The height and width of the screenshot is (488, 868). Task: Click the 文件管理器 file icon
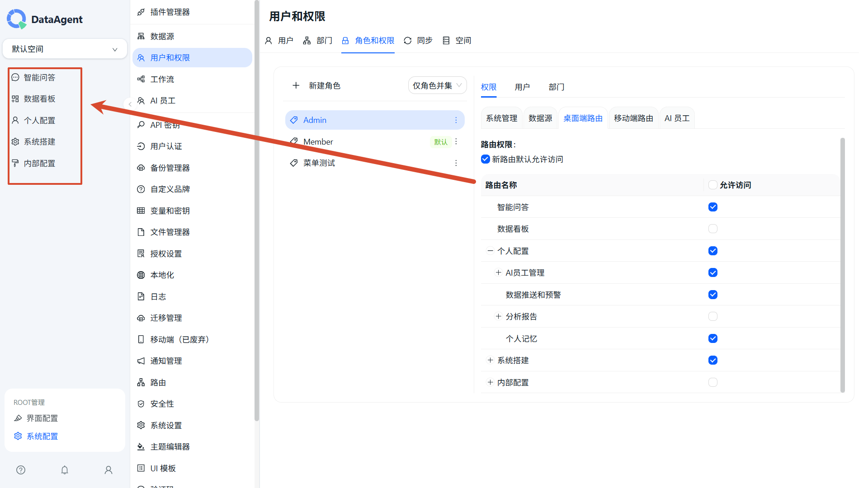pos(141,232)
